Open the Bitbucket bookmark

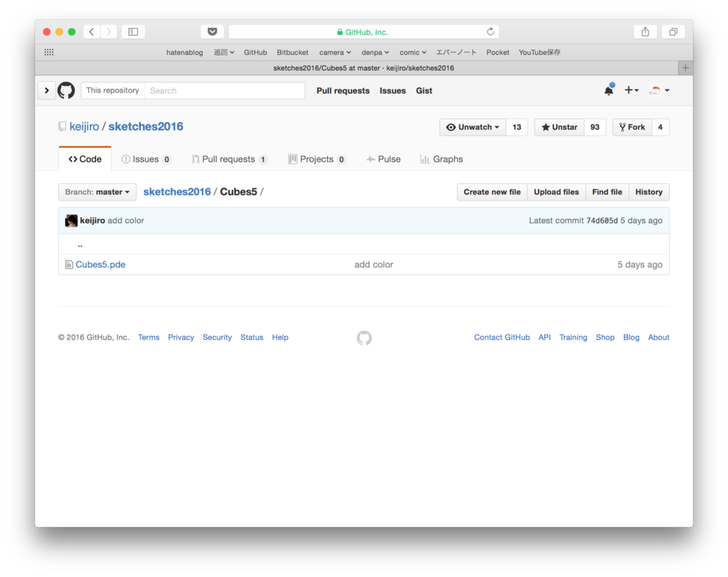point(292,53)
